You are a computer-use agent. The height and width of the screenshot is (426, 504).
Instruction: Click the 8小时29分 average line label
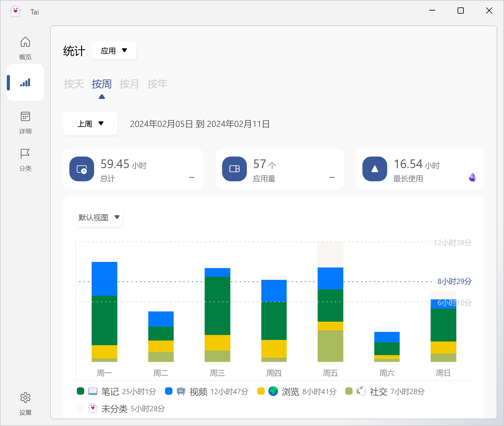(x=454, y=281)
